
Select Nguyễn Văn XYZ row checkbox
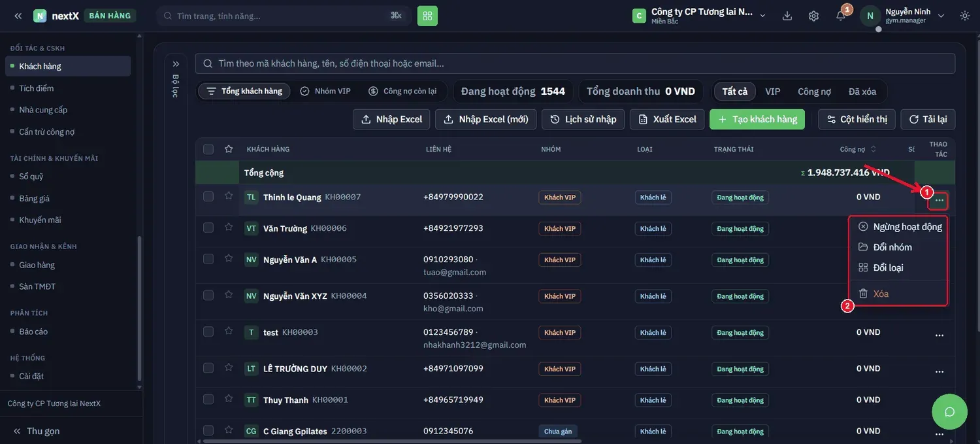pyautogui.click(x=208, y=295)
